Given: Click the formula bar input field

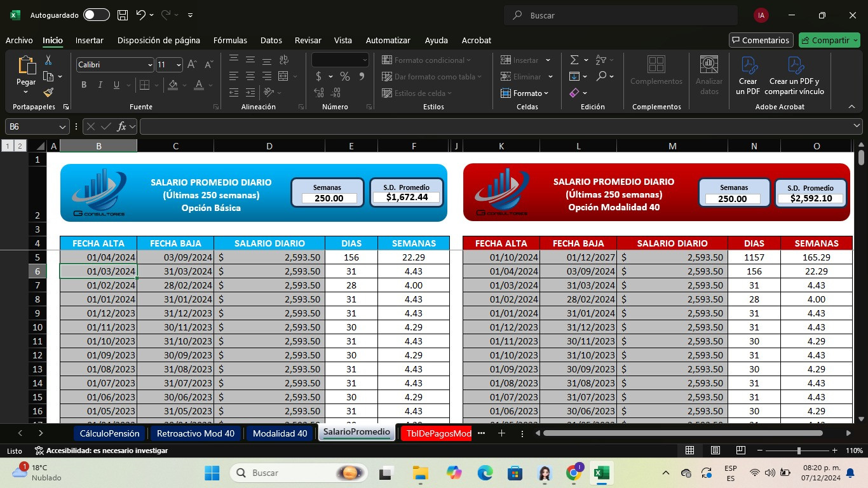Looking at the screenshot, I should [496, 126].
